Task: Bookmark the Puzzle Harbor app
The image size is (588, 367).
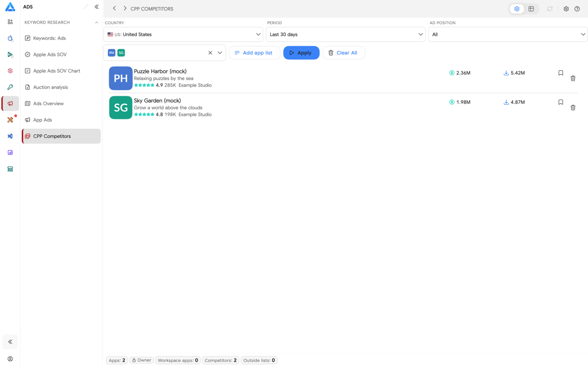Action: pyautogui.click(x=561, y=73)
